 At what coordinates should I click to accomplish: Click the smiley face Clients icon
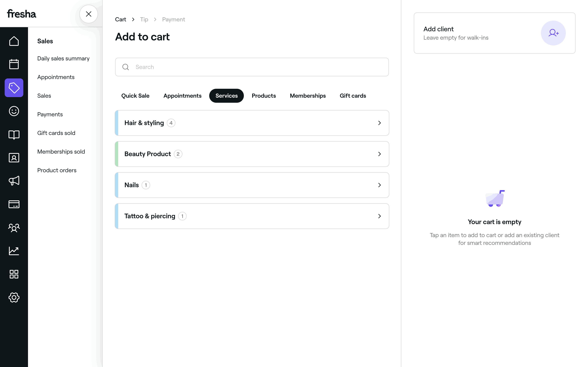[x=14, y=111]
